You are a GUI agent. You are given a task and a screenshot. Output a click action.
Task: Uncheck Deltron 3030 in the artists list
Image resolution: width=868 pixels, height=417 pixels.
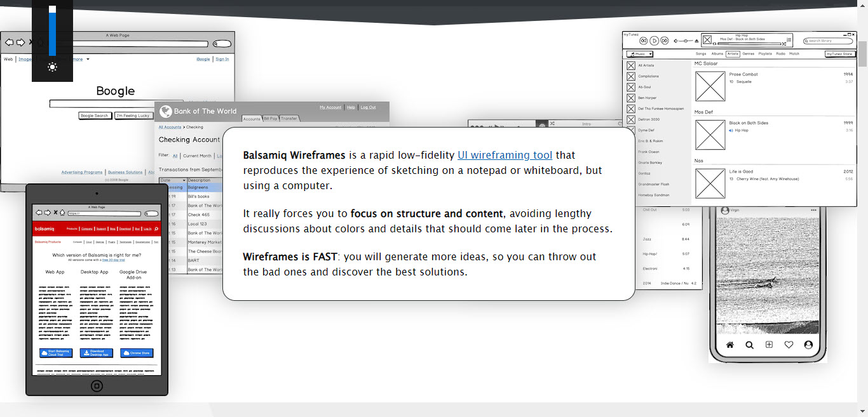coord(631,119)
